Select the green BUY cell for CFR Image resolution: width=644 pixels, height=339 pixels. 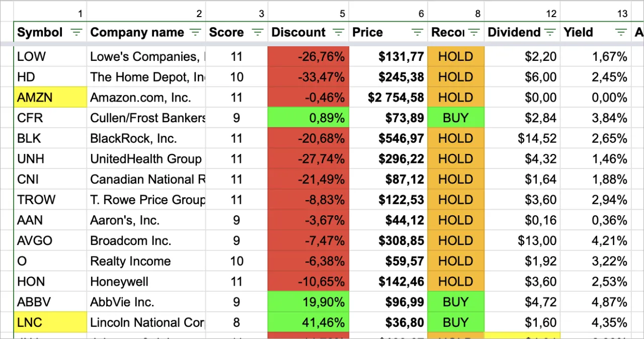point(456,118)
